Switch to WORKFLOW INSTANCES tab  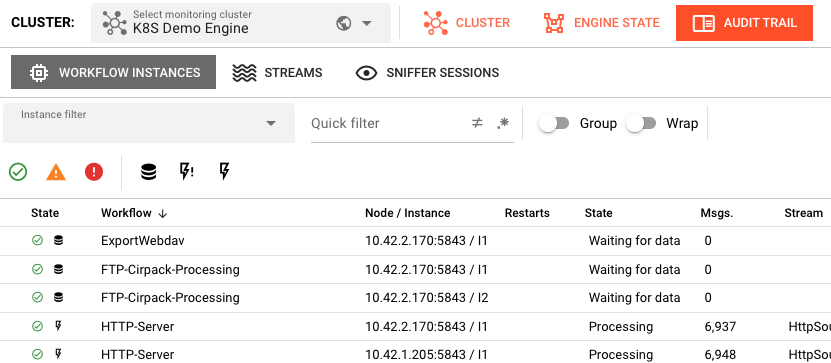(113, 72)
